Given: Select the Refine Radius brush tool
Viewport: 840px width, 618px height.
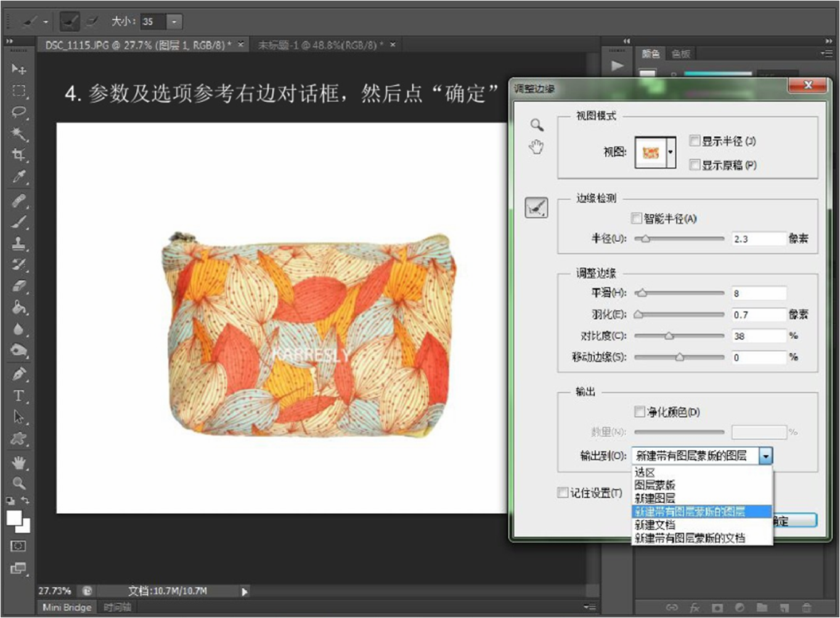Looking at the screenshot, I should tap(536, 208).
